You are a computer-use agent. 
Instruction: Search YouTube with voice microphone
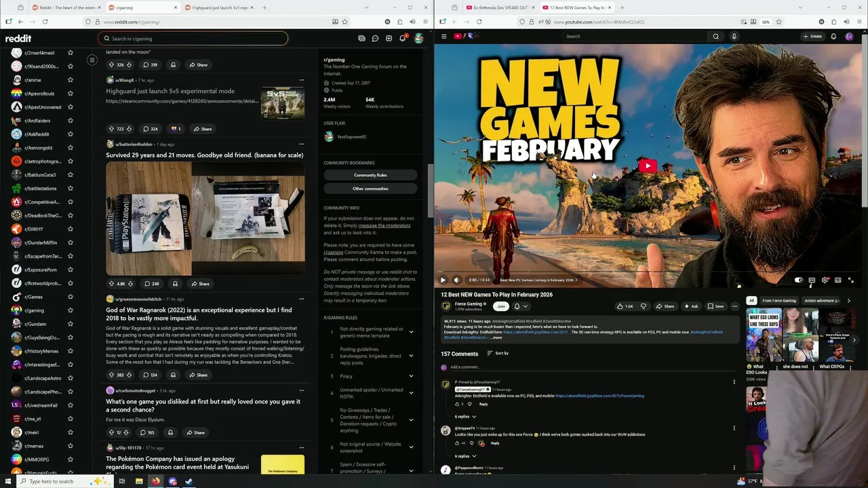pyautogui.click(x=734, y=37)
